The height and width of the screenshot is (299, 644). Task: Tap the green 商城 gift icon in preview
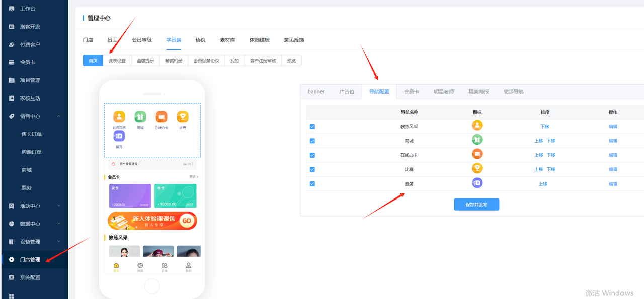(x=140, y=117)
